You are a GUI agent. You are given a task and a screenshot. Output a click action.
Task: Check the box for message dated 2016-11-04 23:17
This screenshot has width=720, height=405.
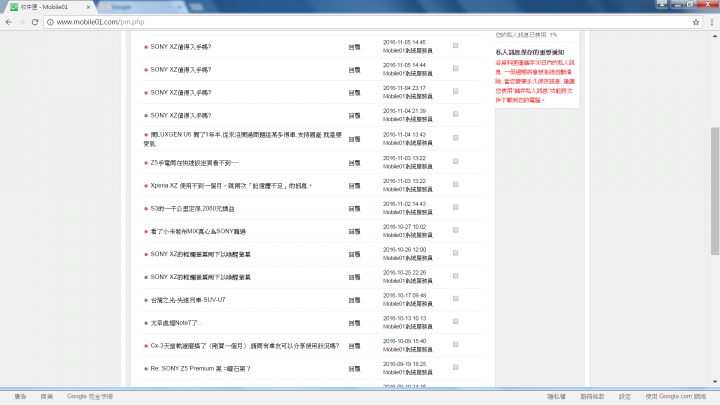coord(456,91)
